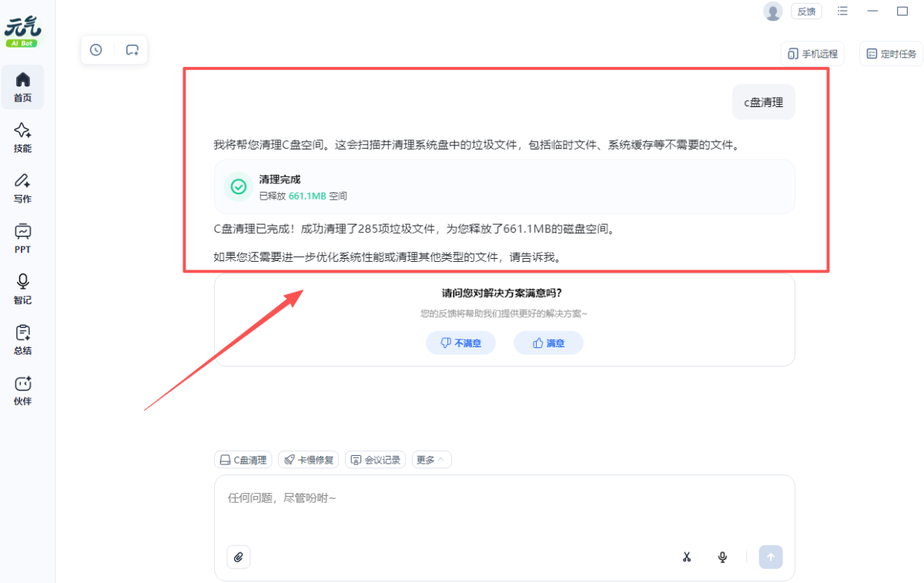924x583 pixels.
Task: Click the 定时任务 button
Action: click(891, 54)
